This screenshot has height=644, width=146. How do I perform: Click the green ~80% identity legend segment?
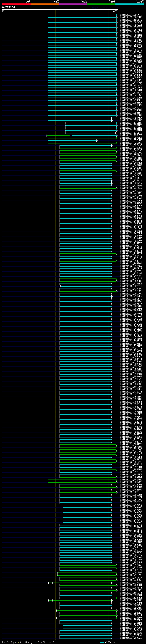(101, 4)
